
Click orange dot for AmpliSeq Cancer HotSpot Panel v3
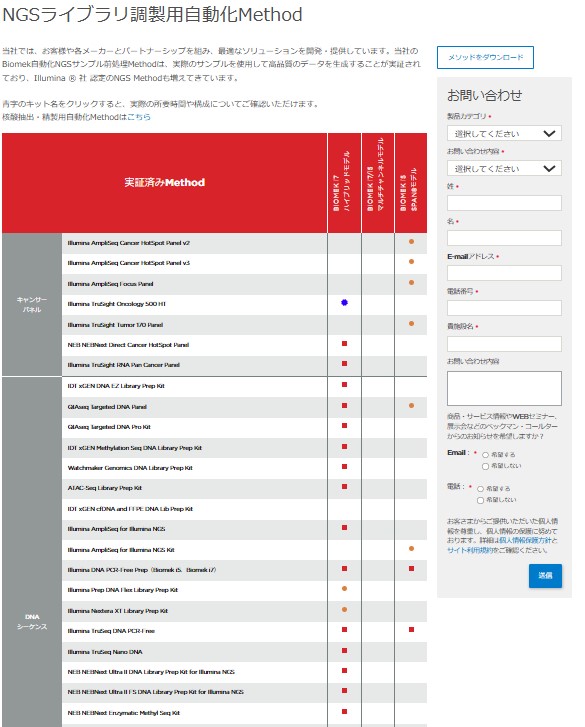(x=411, y=261)
